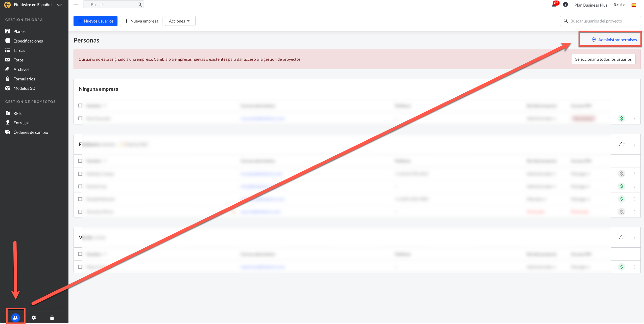Screen dimensions: 644x324
Task: Toggle the hamburger sidebar menu icon
Action: coord(76,5)
